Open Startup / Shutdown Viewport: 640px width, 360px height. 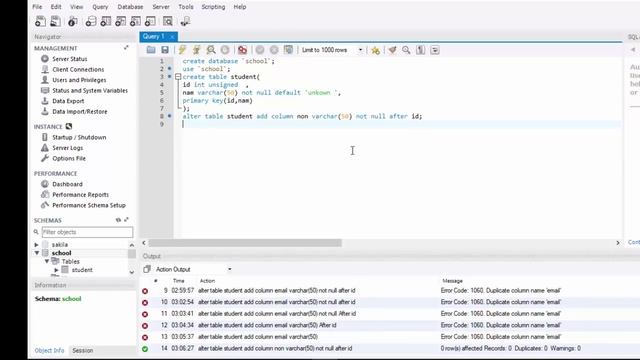[x=79, y=137]
